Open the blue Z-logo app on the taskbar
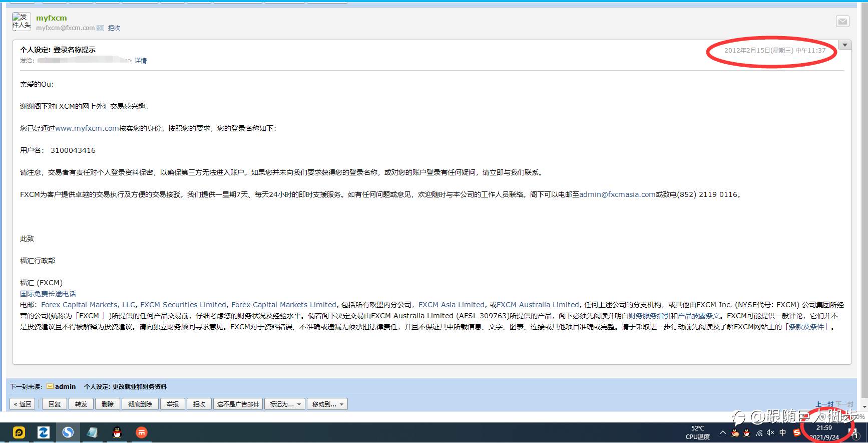The width and height of the screenshot is (868, 443). point(44,432)
